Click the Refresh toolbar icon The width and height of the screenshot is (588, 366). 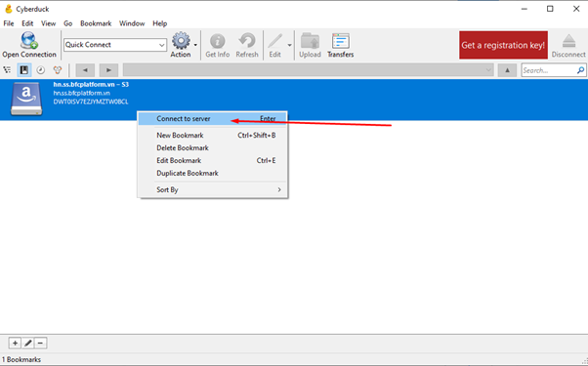click(x=247, y=41)
